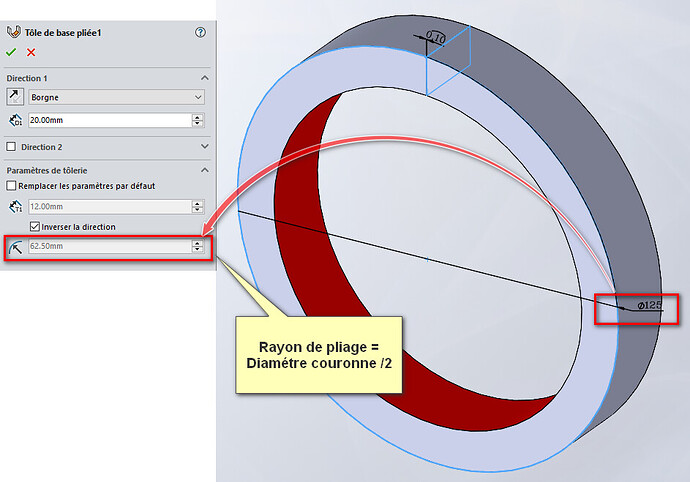Click the T1 sheet thickness icon
Screen dimensions: 690x482
coord(15,207)
